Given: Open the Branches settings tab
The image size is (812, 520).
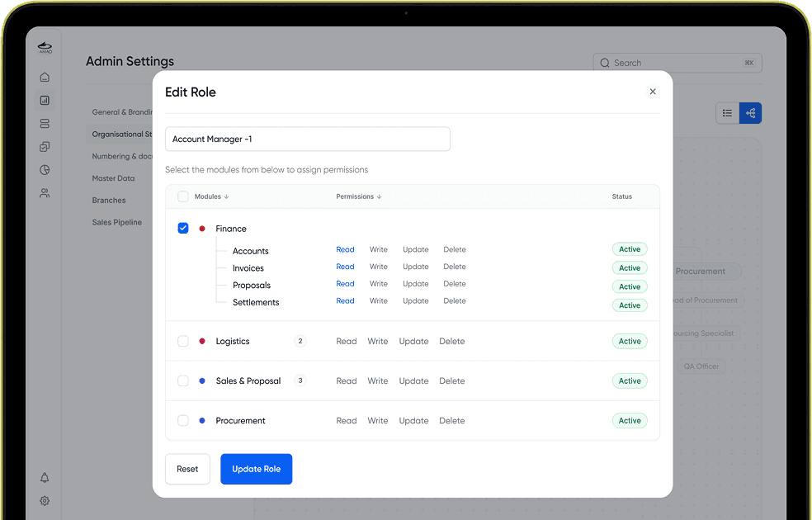Looking at the screenshot, I should click(x=109, y=201).
